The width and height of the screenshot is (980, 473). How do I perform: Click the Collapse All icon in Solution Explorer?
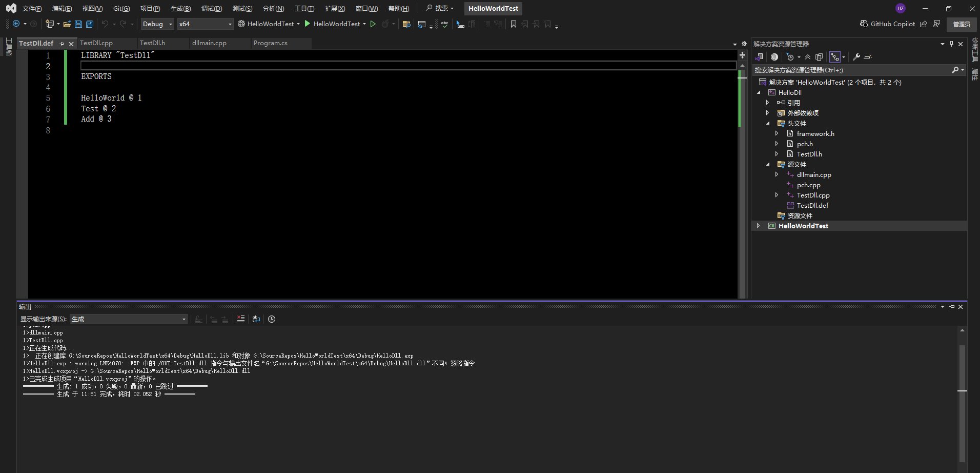[808, 57]
